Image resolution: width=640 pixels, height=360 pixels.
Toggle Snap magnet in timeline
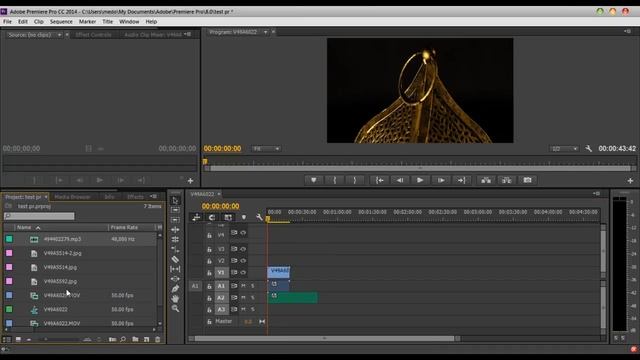212,217
